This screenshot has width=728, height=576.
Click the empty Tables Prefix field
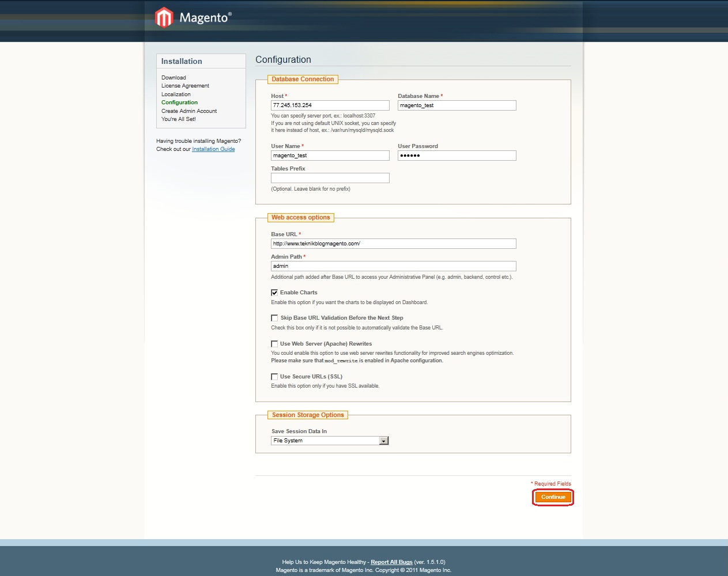[330, 178]
